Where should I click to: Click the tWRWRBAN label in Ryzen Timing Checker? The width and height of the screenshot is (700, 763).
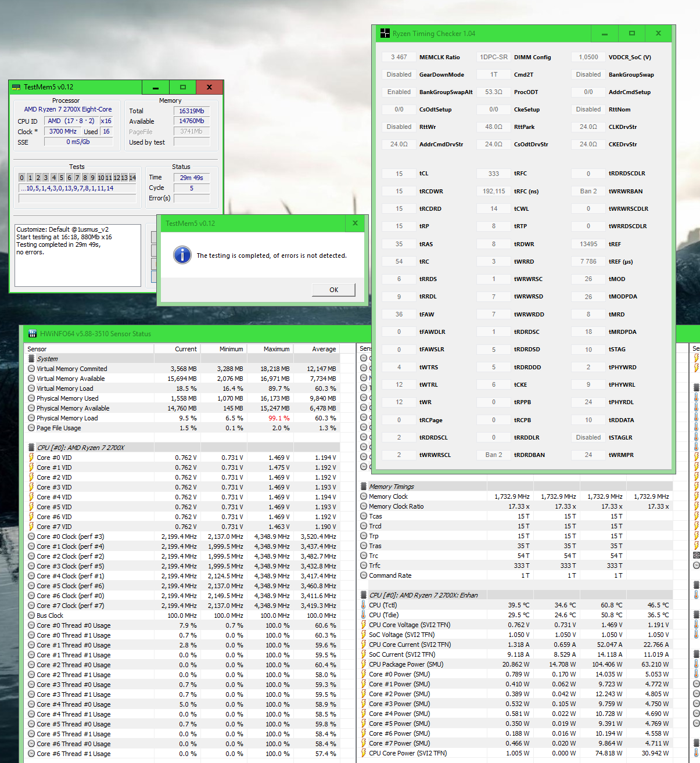coord(625,191)
